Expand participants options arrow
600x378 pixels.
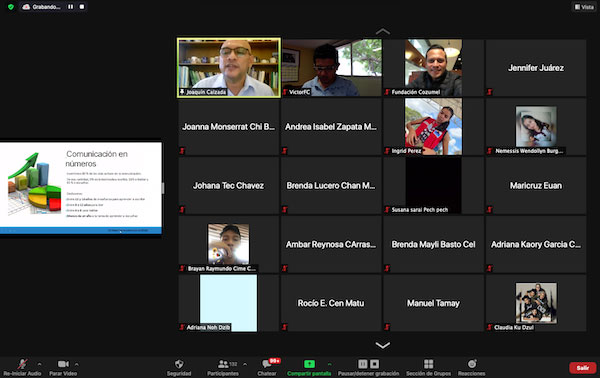[245, 364]
